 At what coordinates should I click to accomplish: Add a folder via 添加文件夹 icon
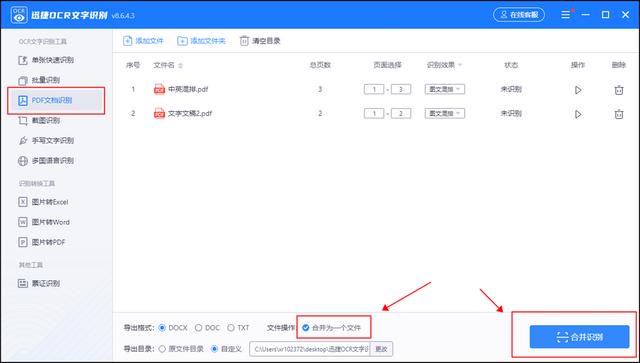tap(182, 41)
